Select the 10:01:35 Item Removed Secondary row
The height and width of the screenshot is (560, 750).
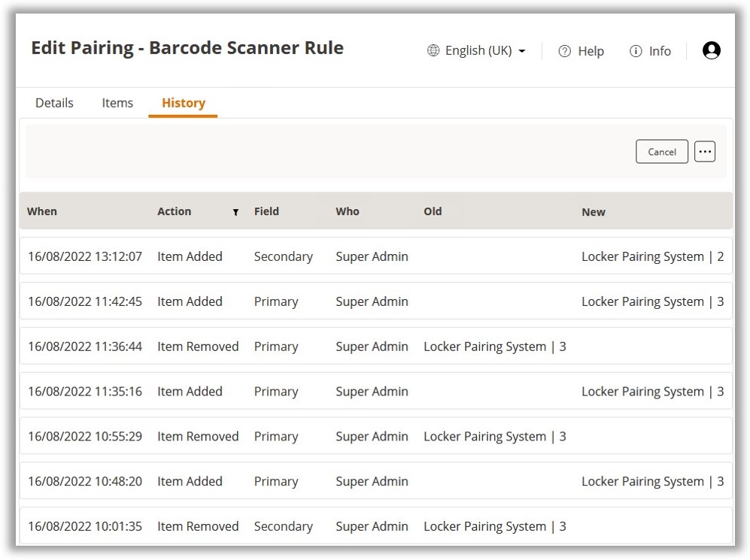[375, 526]
